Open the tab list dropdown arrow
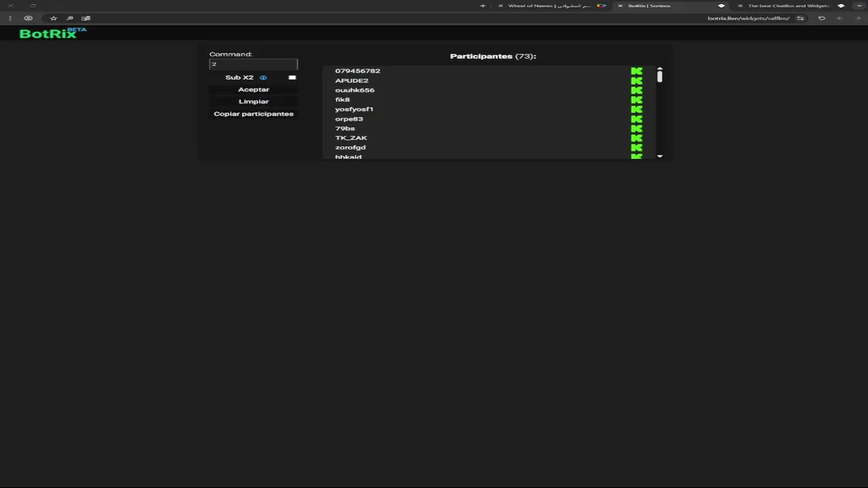The height and width of the screenshot is (488, 868). [859, 5]
